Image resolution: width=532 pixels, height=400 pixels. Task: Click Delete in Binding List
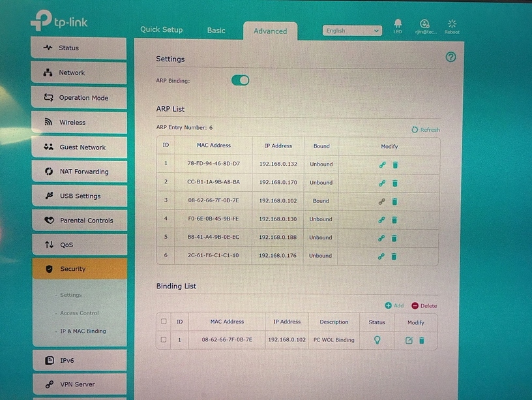pos(424,306)
